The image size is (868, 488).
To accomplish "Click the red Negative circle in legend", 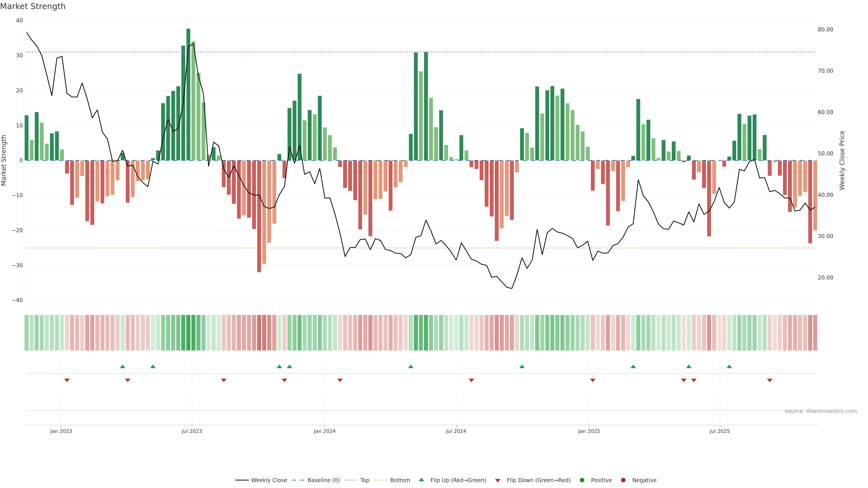I will 623,480.
